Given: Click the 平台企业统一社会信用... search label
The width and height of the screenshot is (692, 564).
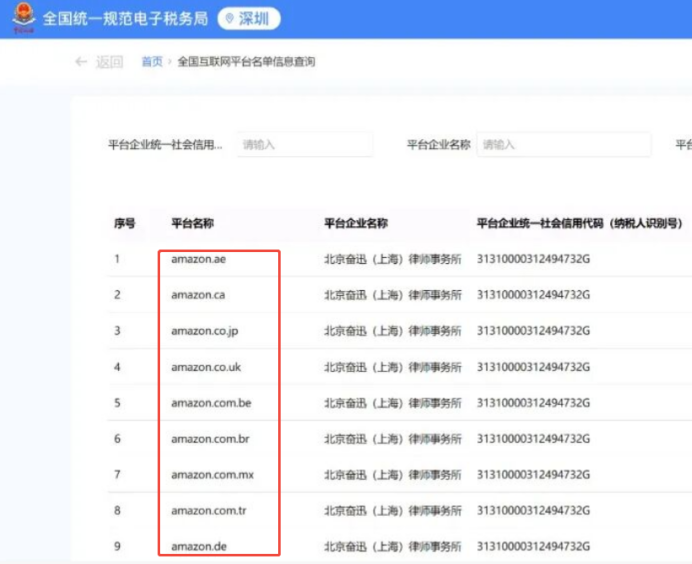Looking at the screenshot, I should (165, 144).
